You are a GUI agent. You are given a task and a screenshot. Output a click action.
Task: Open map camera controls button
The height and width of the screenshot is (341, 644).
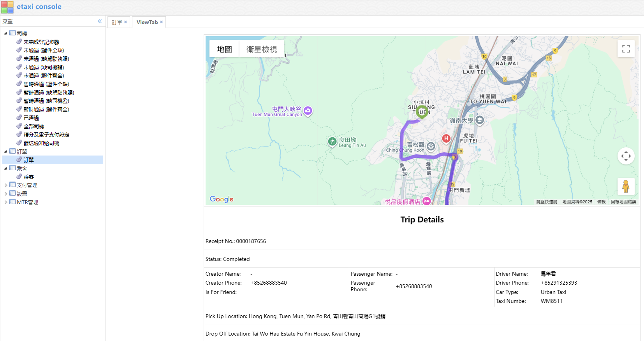click(626, 156)
